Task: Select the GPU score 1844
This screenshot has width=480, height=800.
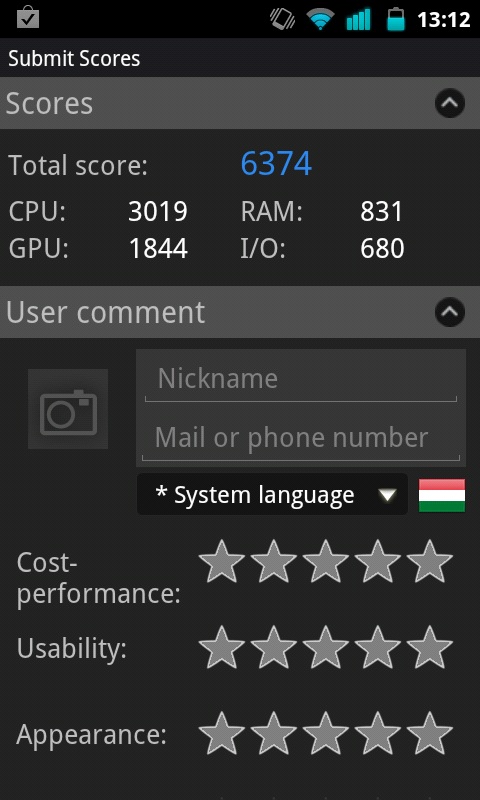Action: click(158, 248)
